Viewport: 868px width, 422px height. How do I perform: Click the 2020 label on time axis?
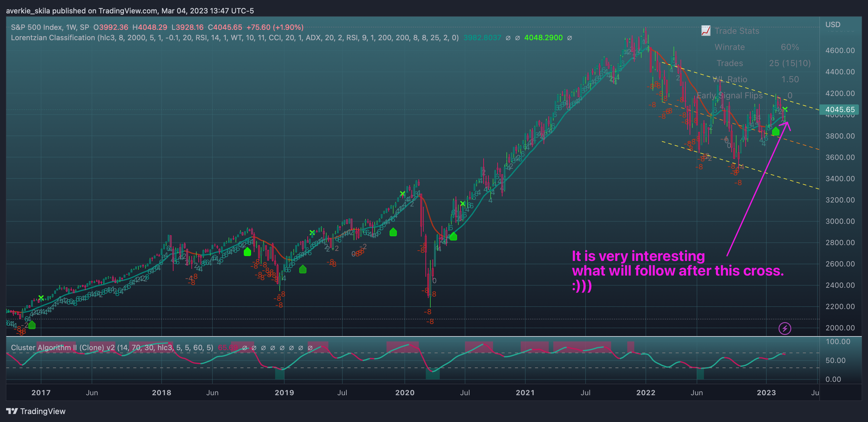click(405, 392)
